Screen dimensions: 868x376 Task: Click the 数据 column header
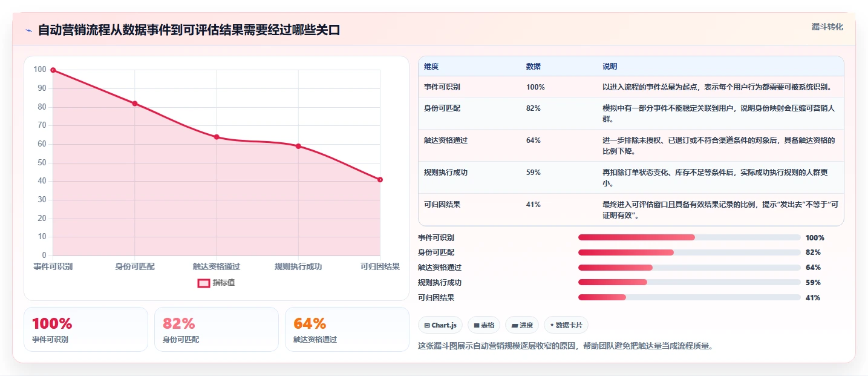click(534, 66)
